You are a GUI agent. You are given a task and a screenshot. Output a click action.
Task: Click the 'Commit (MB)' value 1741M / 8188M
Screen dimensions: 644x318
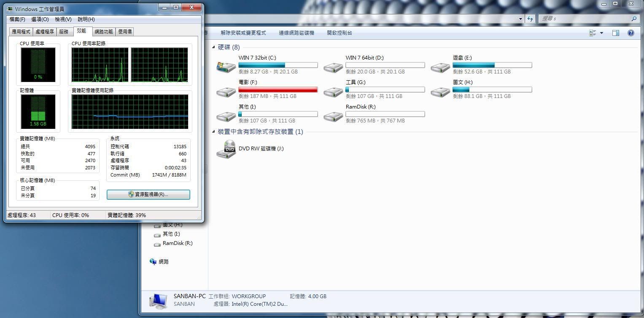tap(169, 175)
